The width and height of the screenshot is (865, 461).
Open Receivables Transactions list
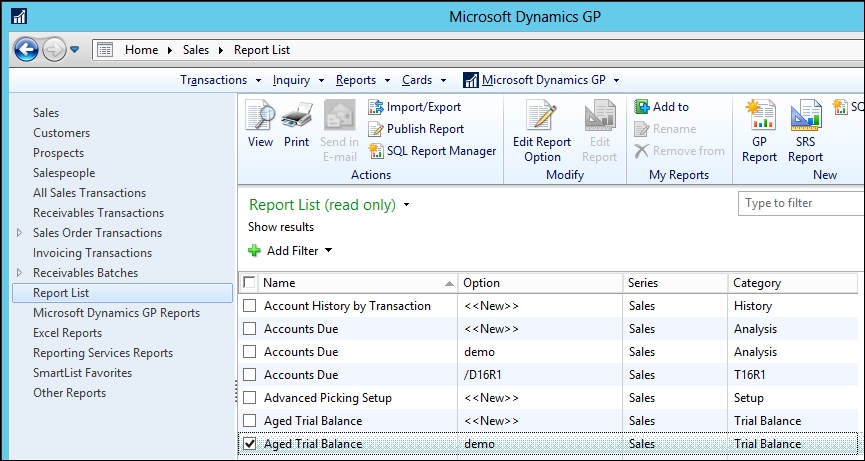point(98,213)
